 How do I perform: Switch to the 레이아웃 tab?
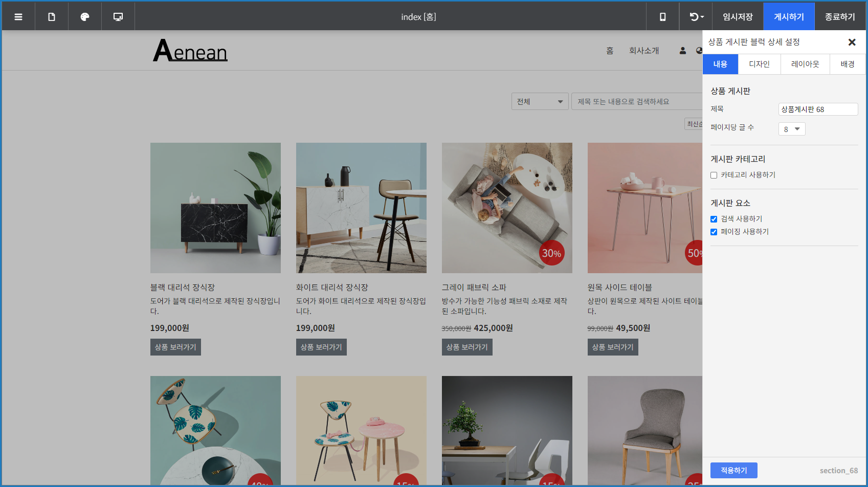(x=805, y=64)
